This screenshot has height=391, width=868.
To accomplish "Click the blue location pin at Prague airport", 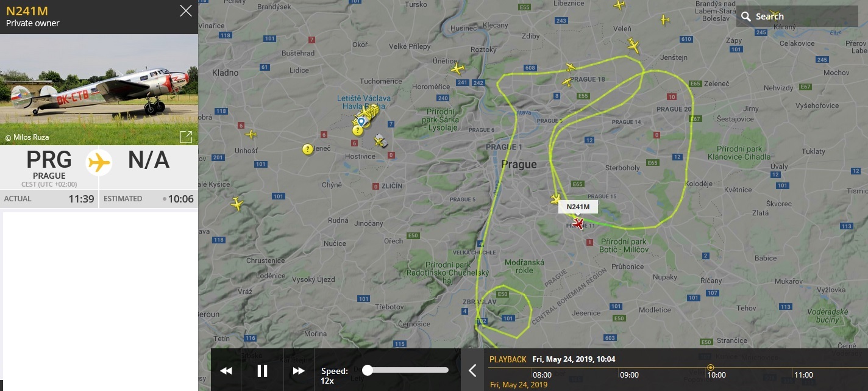I will pos(361,122).
